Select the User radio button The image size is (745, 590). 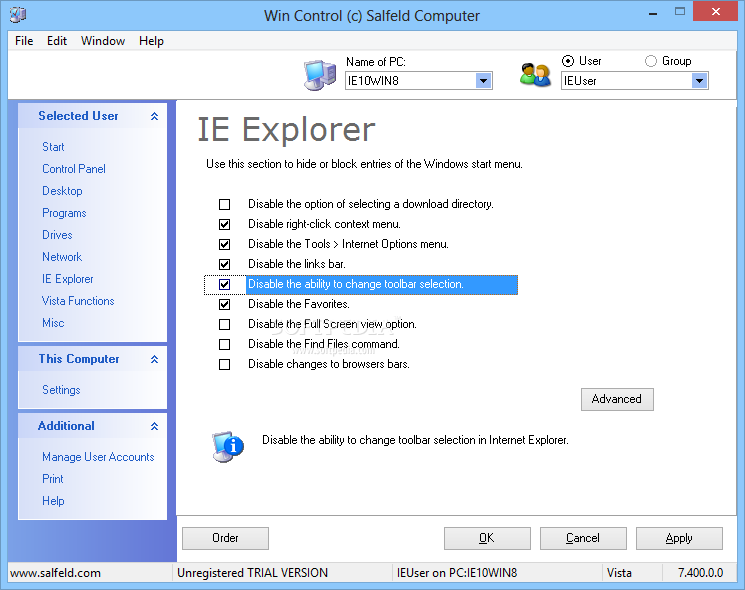[x=568, y=61]
